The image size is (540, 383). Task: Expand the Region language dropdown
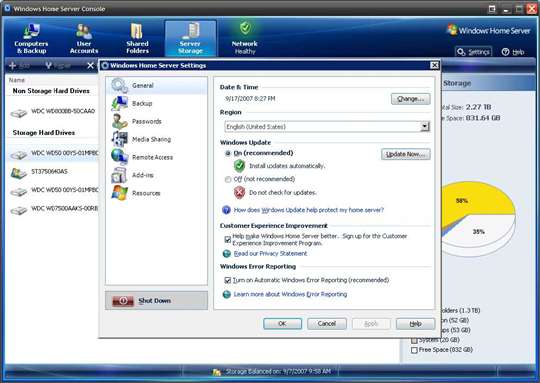[425, 126]
